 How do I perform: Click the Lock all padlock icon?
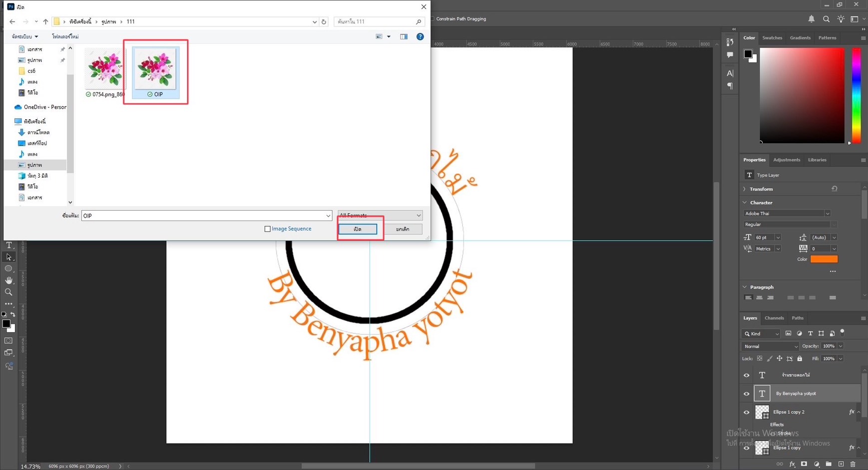(800, 359)
